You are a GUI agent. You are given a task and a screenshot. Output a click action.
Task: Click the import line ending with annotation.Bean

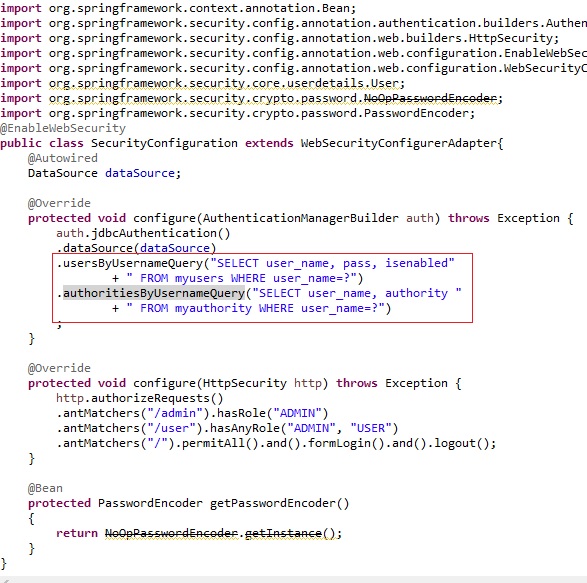point(178,8)
